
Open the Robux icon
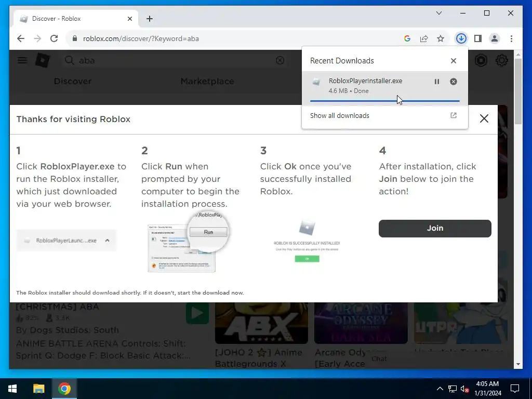click(x=481, y=60)
